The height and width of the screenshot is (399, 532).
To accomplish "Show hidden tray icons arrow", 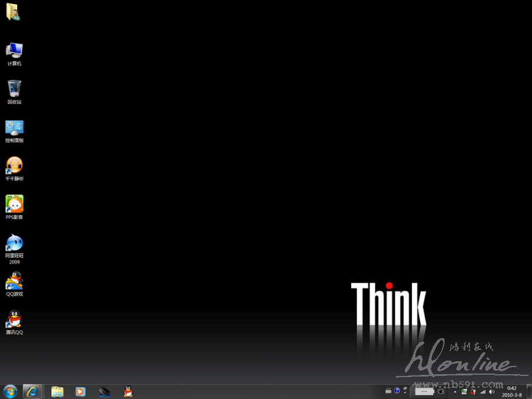I will [455, 392].
